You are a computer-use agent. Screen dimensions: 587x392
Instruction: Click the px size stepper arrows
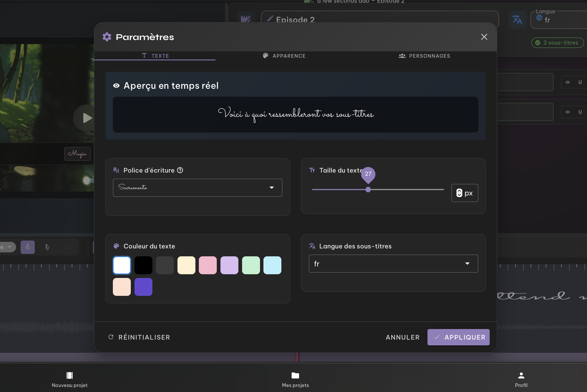coord(459,193)
